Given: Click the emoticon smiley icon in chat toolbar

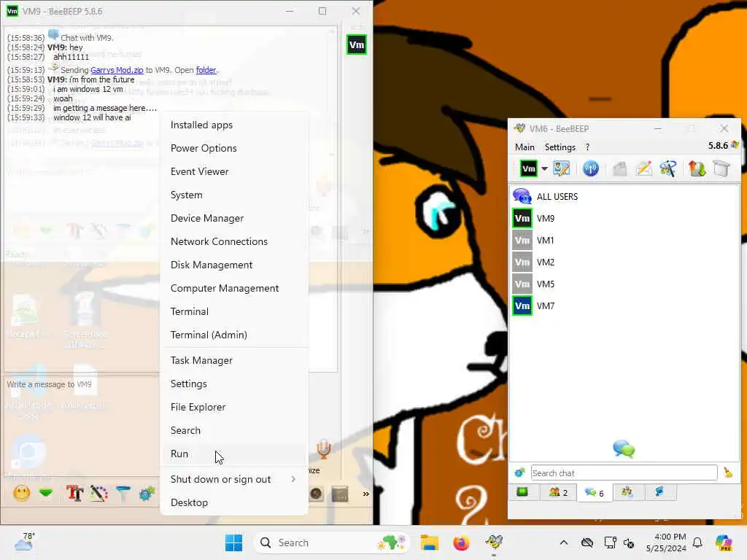Looking at the screenshot, I should click(21, 494).
